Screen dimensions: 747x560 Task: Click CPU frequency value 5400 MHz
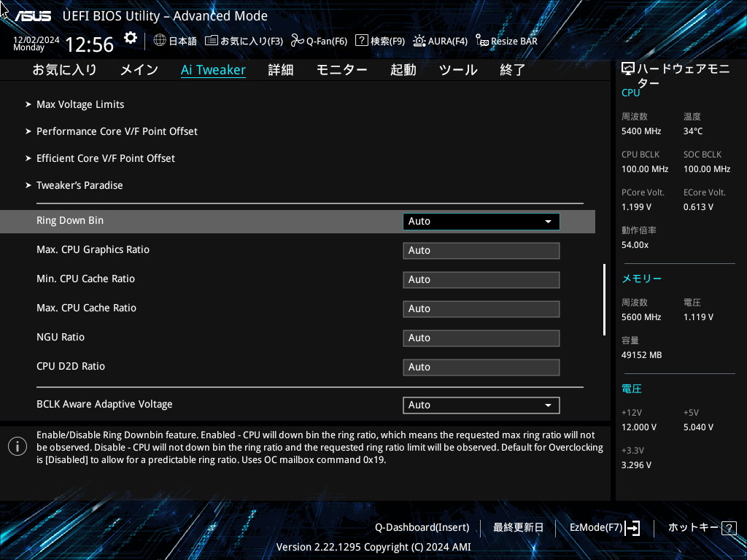click(641, 131)
